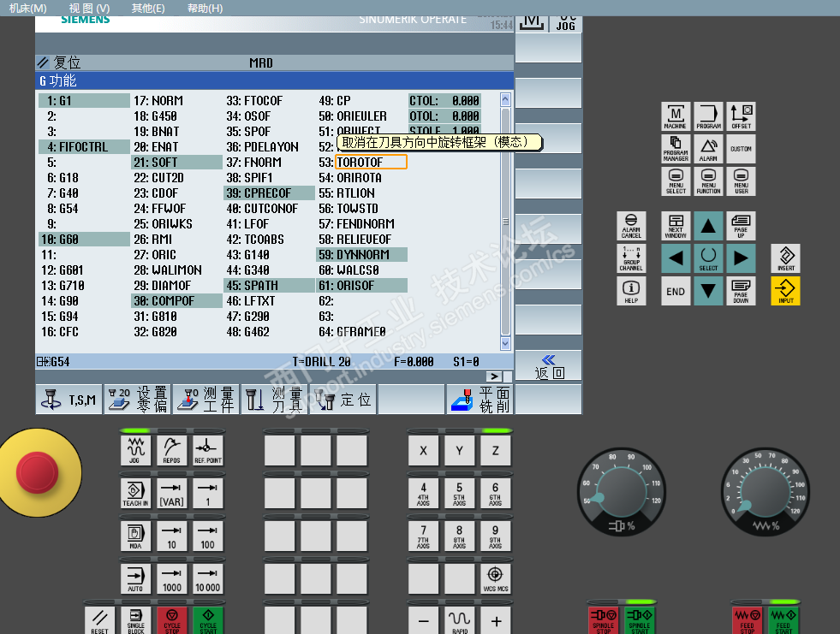Screen dimensions: 840x634
Task: Click the G function list scroll-down arrow
Action: (x=505, y=343)
